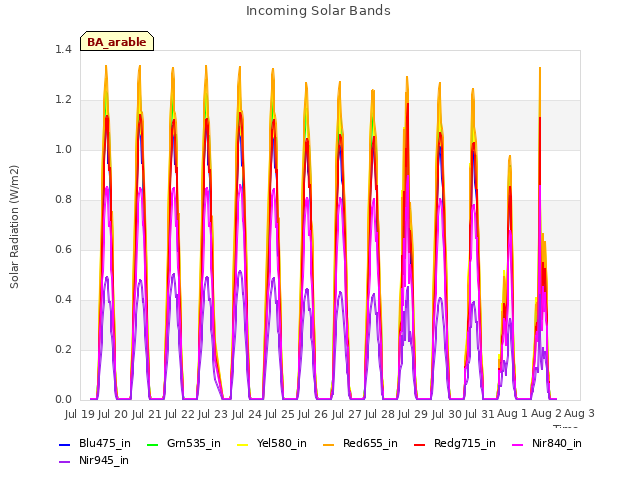Click the 0.4 y-axis tick label

tap(63, 300)
